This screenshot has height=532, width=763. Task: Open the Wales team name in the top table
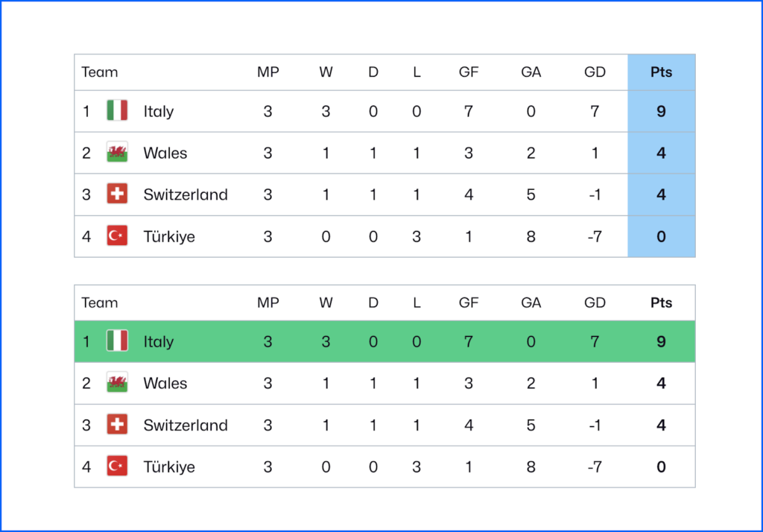165,153
